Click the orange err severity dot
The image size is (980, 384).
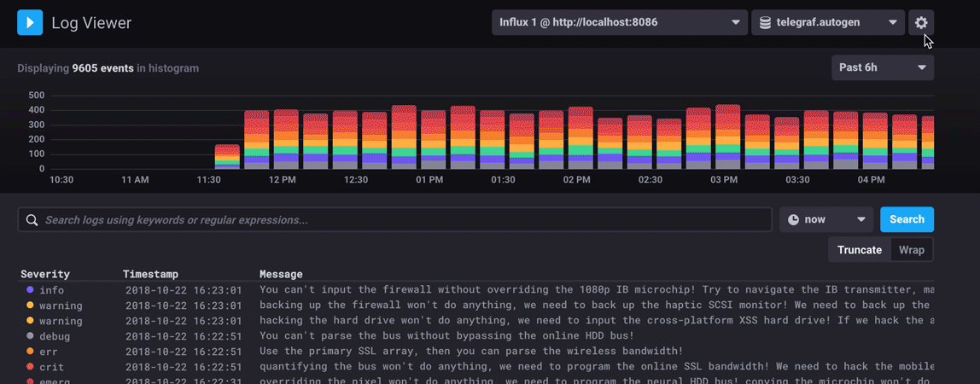pyautogui.click(x=31, y=352)
